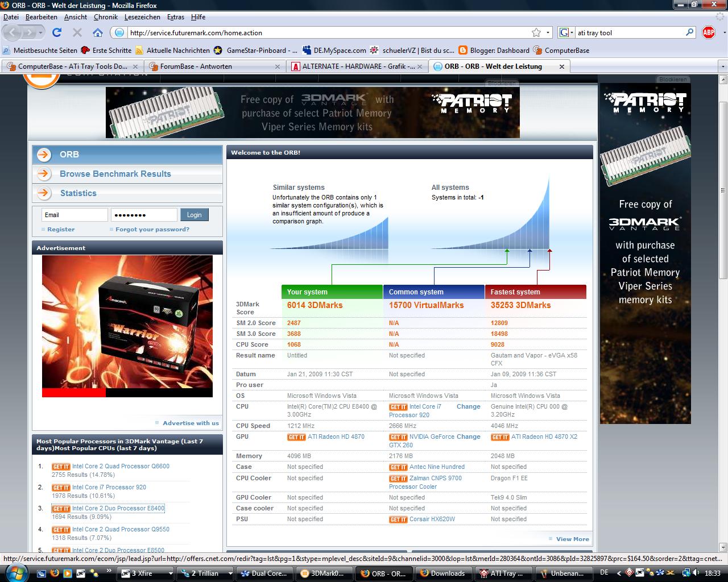This screenshot has width=728, height=582.
Task: Click the password input field
Action: point(144,215)
